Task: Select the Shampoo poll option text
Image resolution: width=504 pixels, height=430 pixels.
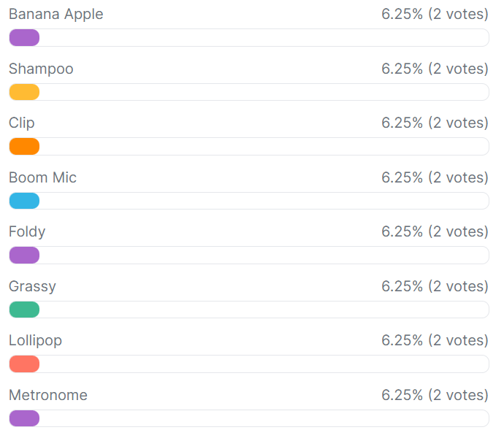Action: (41, 69)
